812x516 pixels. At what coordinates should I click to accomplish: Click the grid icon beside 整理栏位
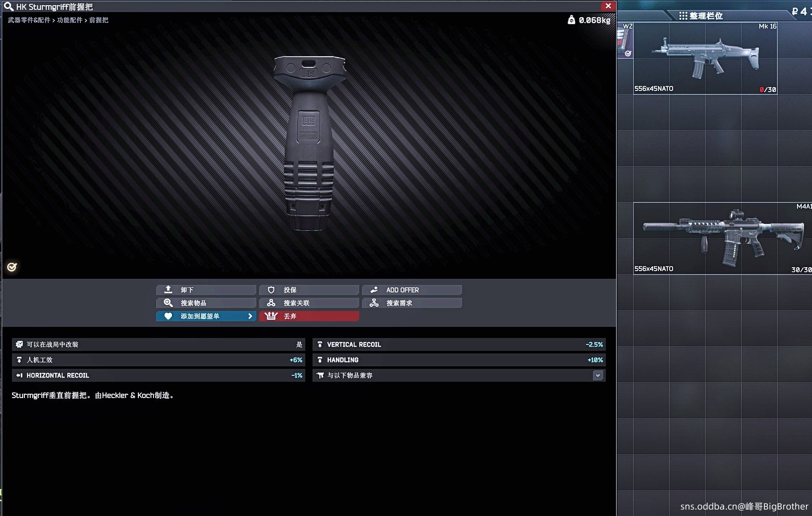pyautogui.click(x=683, y=16)
